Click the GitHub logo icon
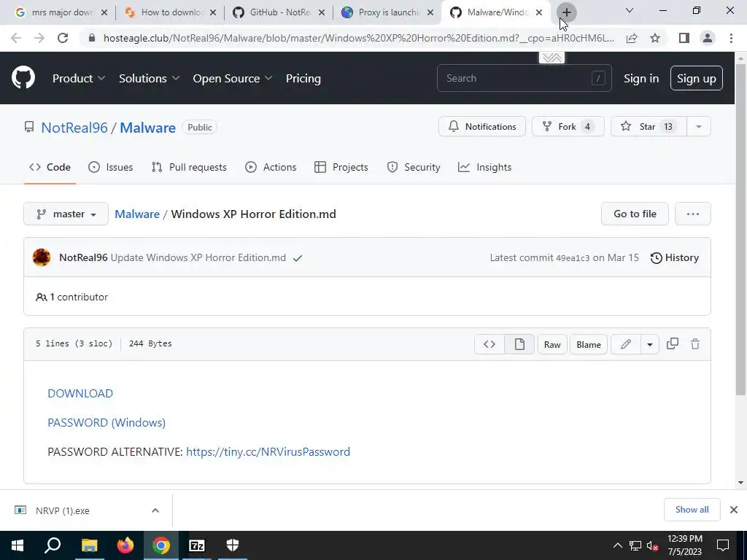 [x=23, y=78]
